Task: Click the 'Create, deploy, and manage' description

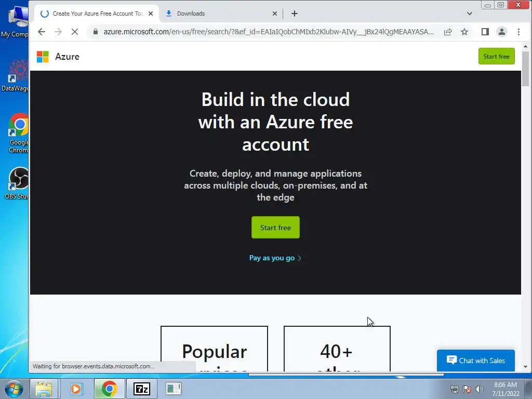Action: (275, 185)
